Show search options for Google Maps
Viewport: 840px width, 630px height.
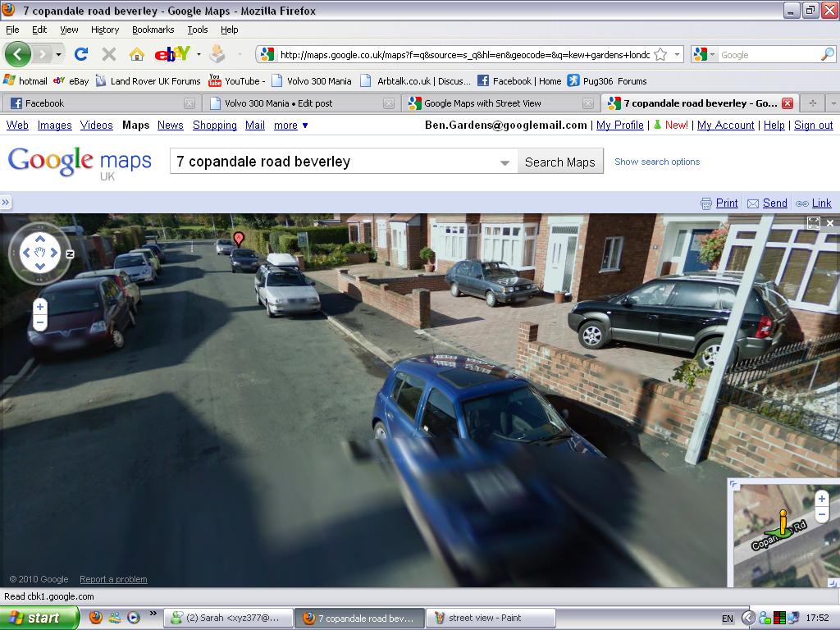pyautogui.click(x=657, y=162)
